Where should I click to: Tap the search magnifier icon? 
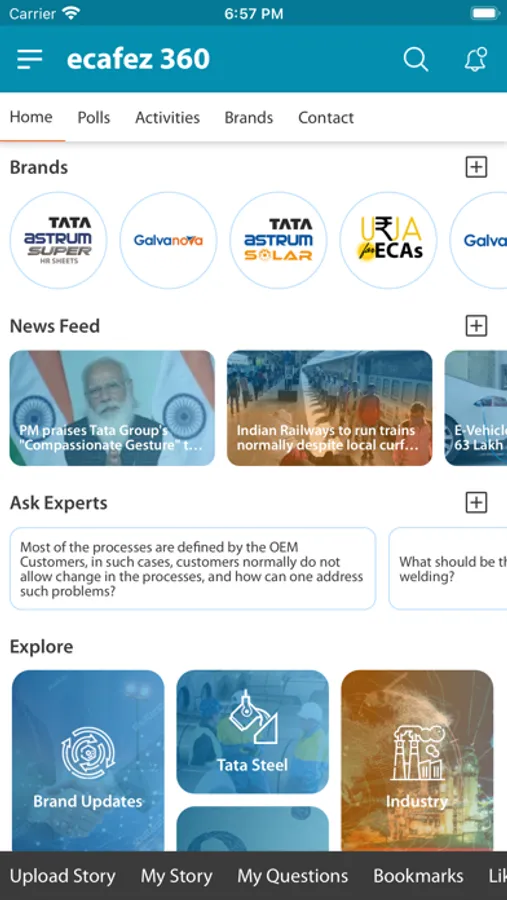[416, 59]
